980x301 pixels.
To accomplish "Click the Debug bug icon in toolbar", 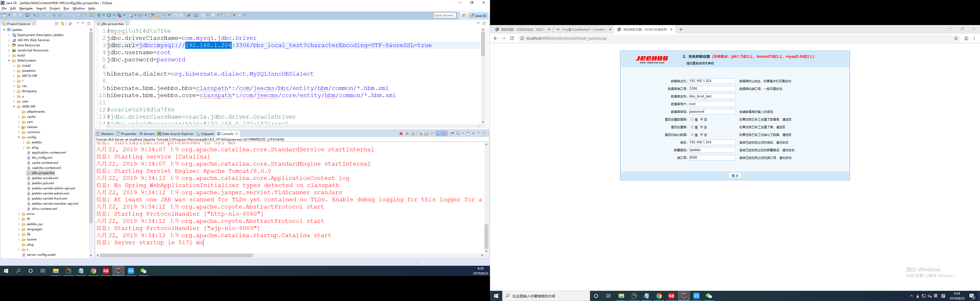I will [x=99, y=15].
